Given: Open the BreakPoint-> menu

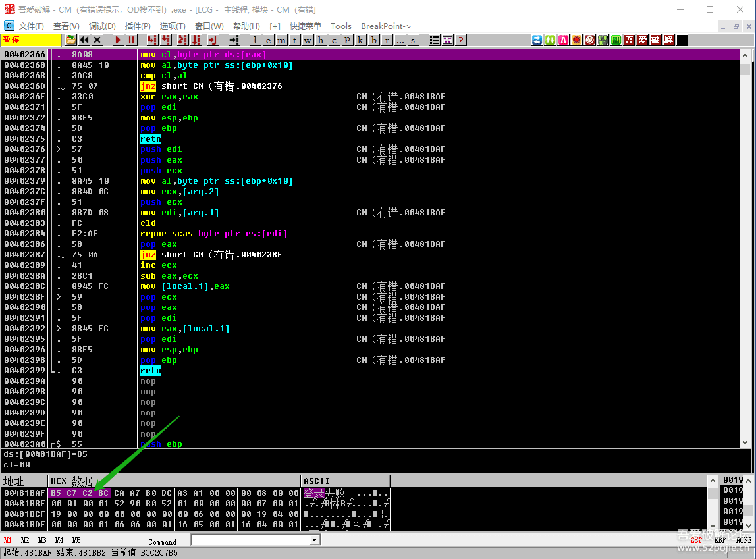Looking at the screenshot, I should coord(386,26).
